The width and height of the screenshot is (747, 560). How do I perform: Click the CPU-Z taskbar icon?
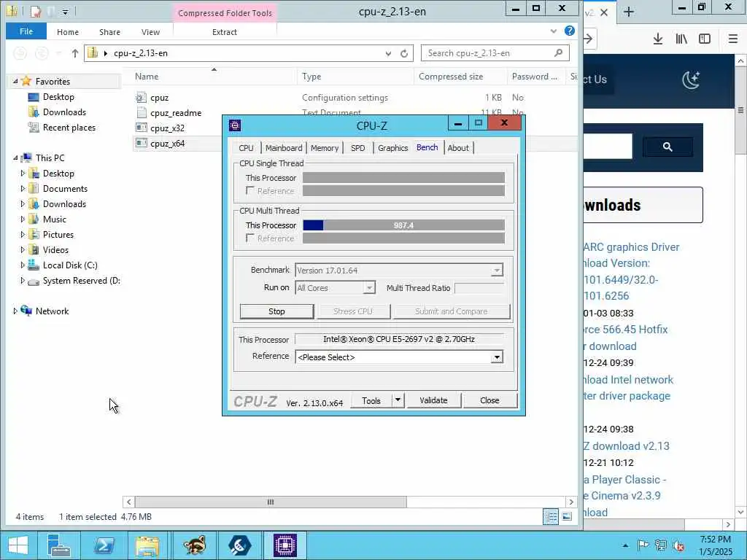pos(285,545)
